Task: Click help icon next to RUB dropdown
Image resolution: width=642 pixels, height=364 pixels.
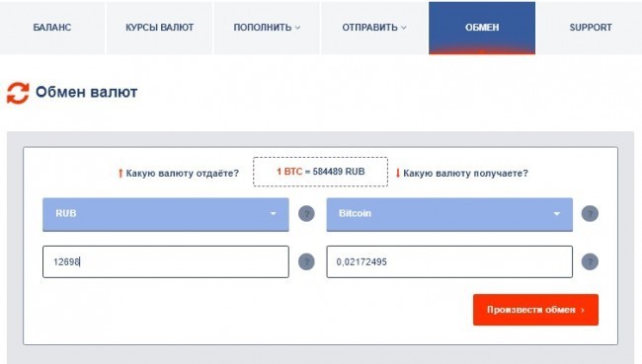Action: pos(306,213)
